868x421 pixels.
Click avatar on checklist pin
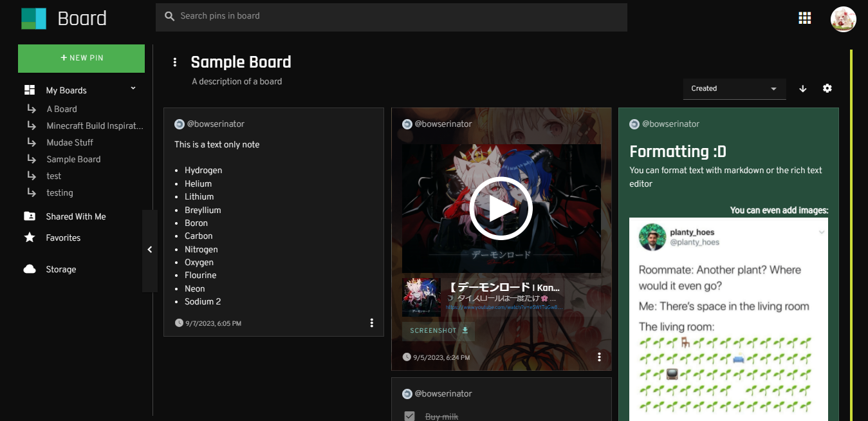click(407, 394)
